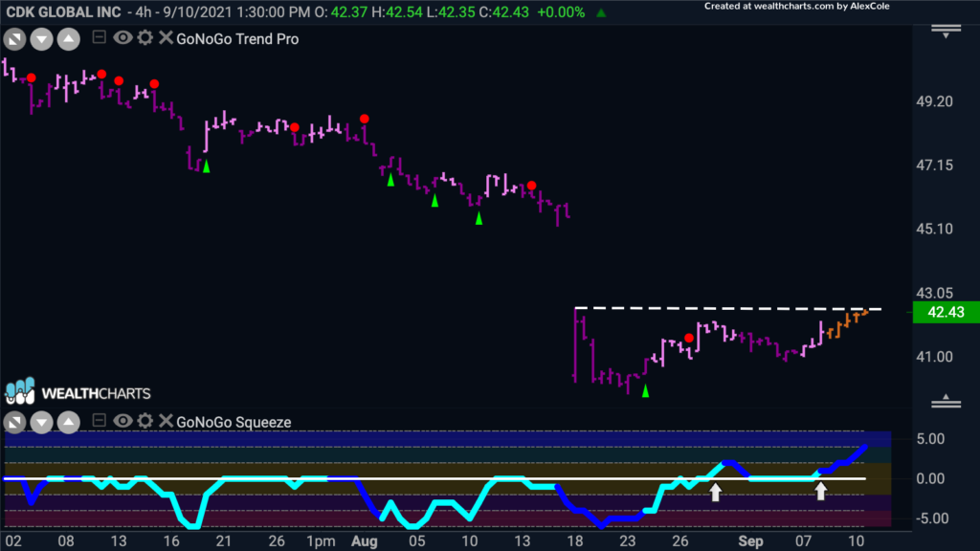Toggle visibility of GoNoGo Squeeze
Screen dimensions: 980x551
point(122,421)
